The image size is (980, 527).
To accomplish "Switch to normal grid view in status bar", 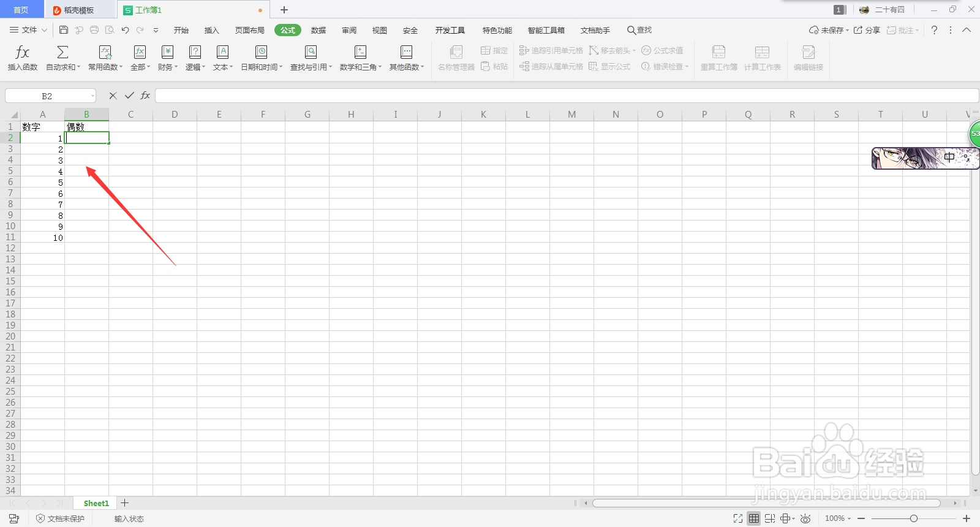I will pos(754,518).
